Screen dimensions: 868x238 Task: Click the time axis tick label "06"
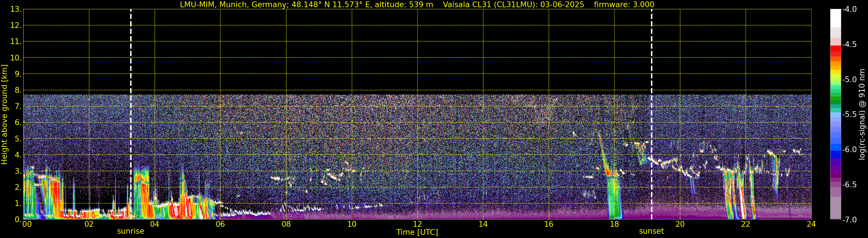coord(220,224)
